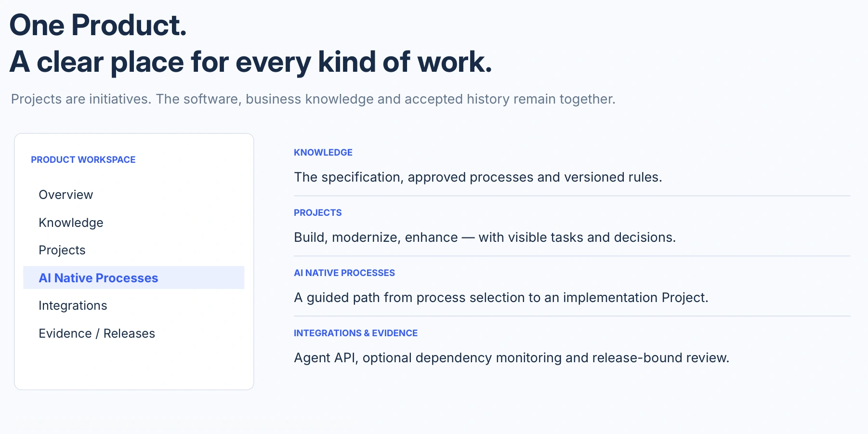The width and height of the screenshot is (868, 434).
Task: Click the KNOWLEDGE section label
Action: [x=323, y=152]
